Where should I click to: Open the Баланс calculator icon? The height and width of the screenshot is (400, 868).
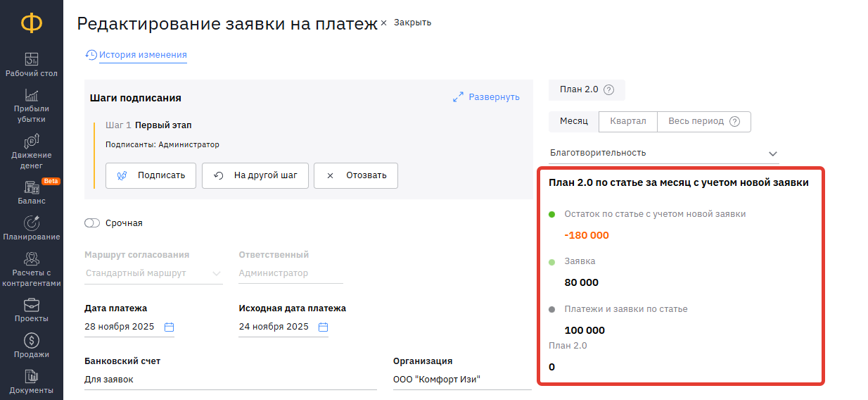[32, 187]
